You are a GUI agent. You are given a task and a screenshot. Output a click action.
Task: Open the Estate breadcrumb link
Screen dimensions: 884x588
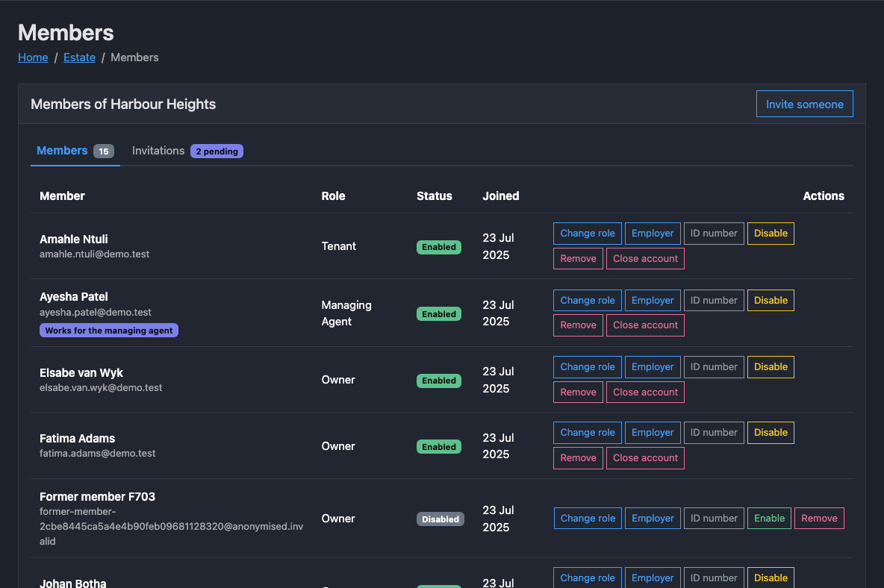(x=79, y=57)
